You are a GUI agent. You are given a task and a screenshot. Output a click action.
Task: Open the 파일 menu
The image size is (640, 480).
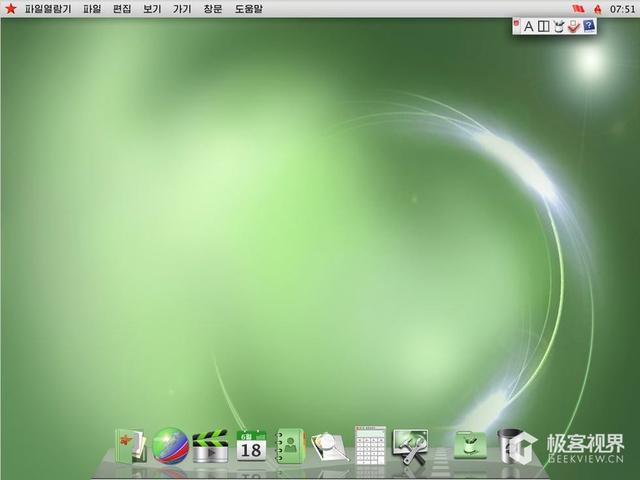pyautogui.click(x=92, y=9)
